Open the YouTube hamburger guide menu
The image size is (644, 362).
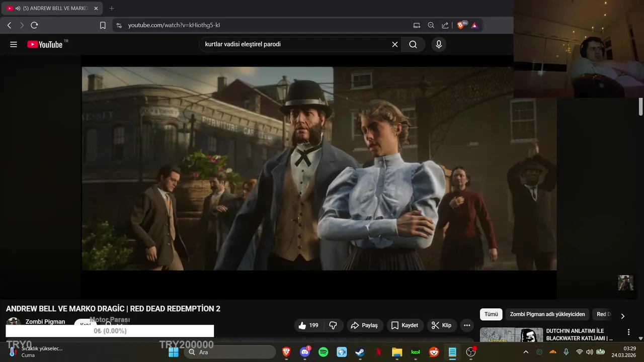(x=14, y=44)
